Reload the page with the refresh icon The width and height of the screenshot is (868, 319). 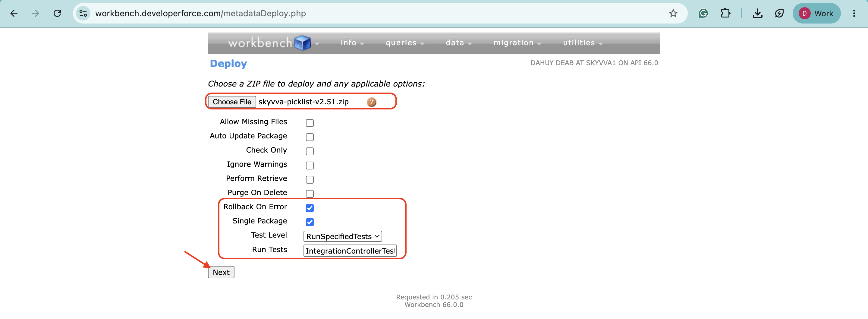coord(57,14)
